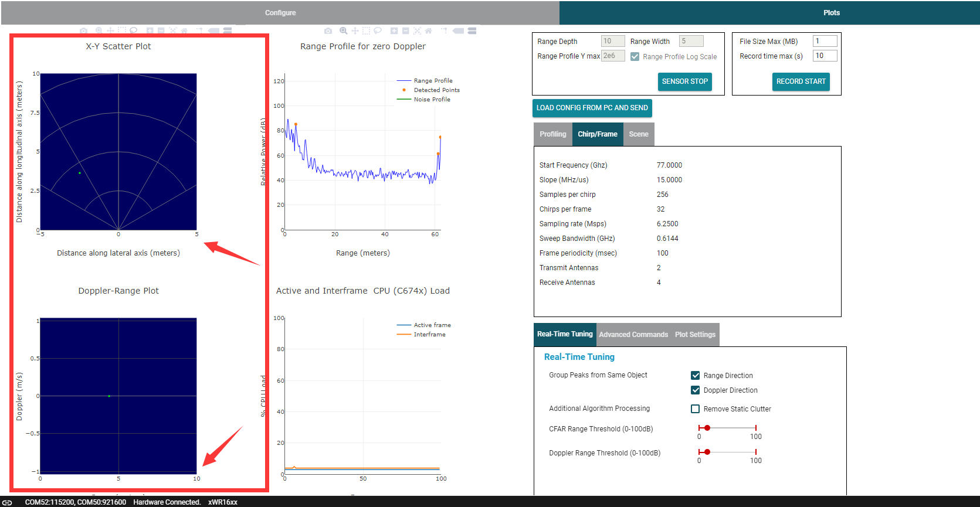Click the Doppler Range Threshold slider handle
The image size is (980, 507).
pos(707,452)
